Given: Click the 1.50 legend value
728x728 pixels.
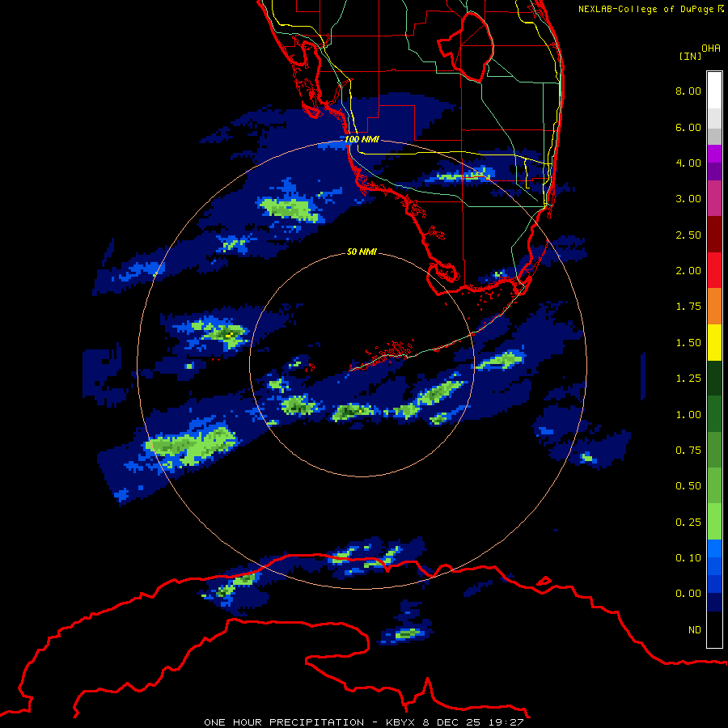Looking at the screenshot, I should [x=688, y=343].
